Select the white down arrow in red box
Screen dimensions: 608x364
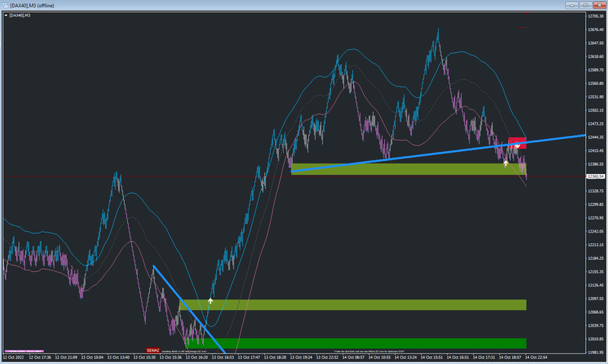[517, 145]
